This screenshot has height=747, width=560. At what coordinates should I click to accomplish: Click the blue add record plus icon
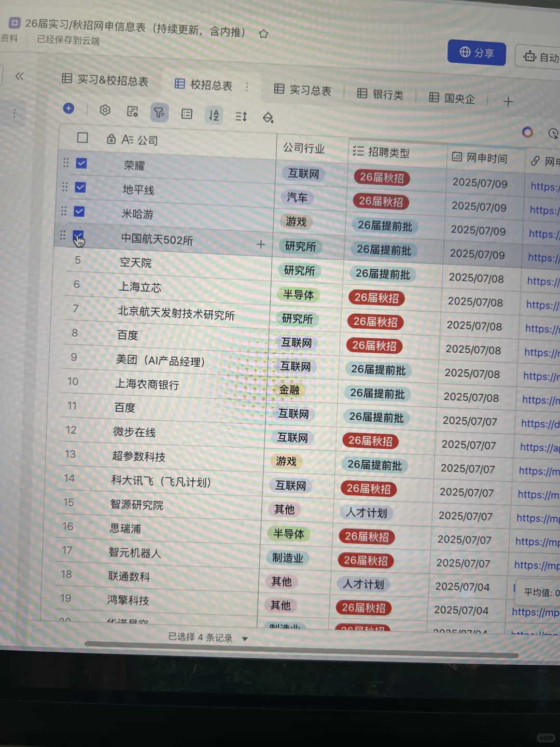coord(68,108)
